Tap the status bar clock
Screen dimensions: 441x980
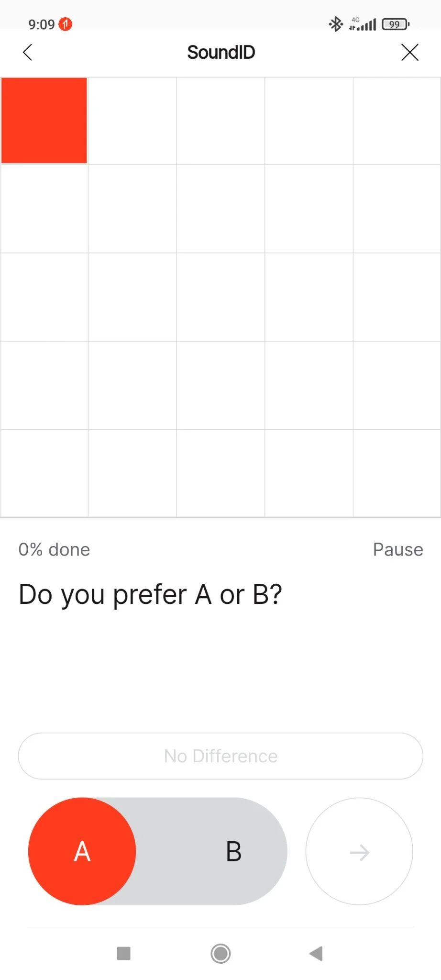click(x=41, y=24)
